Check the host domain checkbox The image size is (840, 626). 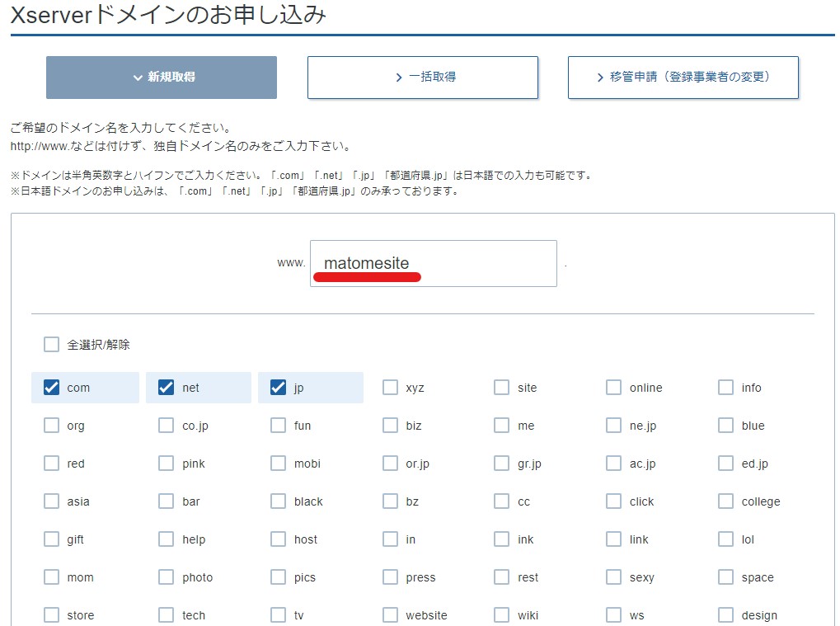tap(278, 539)
